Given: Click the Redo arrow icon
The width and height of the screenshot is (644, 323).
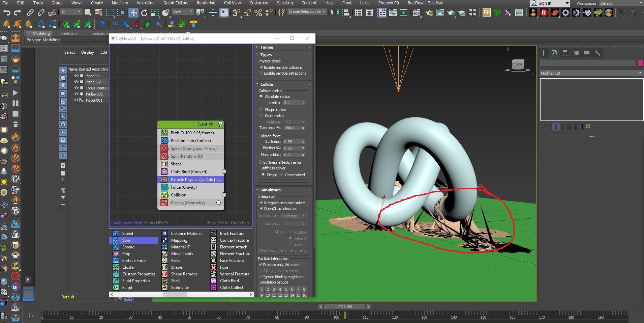Looking at the screenshot, I should pos(18,13).
